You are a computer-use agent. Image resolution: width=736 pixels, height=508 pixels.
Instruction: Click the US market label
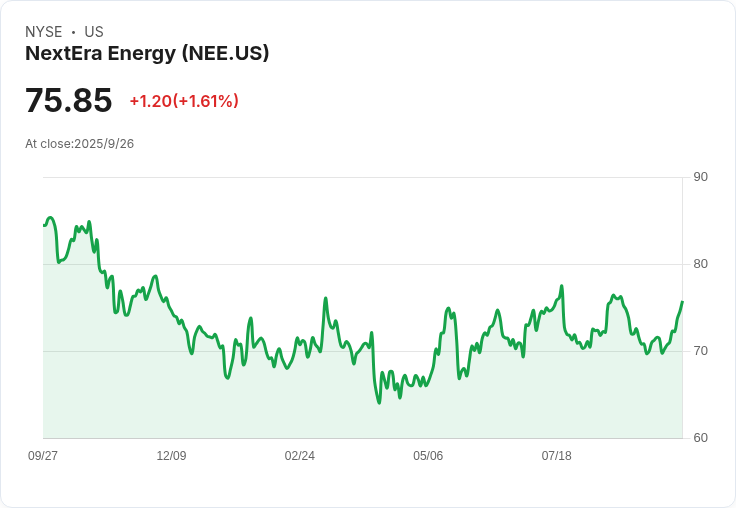point(94,32)
